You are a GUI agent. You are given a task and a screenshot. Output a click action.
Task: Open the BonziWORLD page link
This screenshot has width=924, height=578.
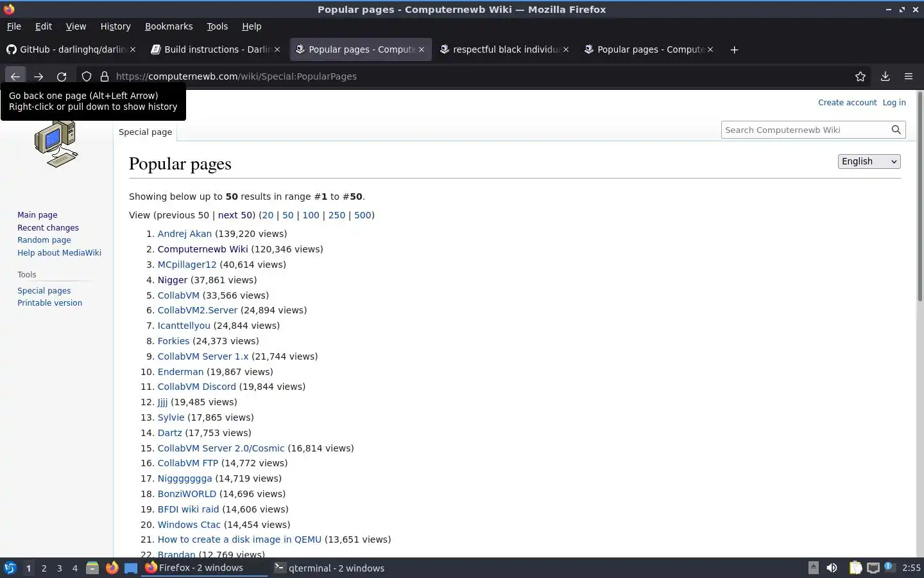[x=187, y=494]
